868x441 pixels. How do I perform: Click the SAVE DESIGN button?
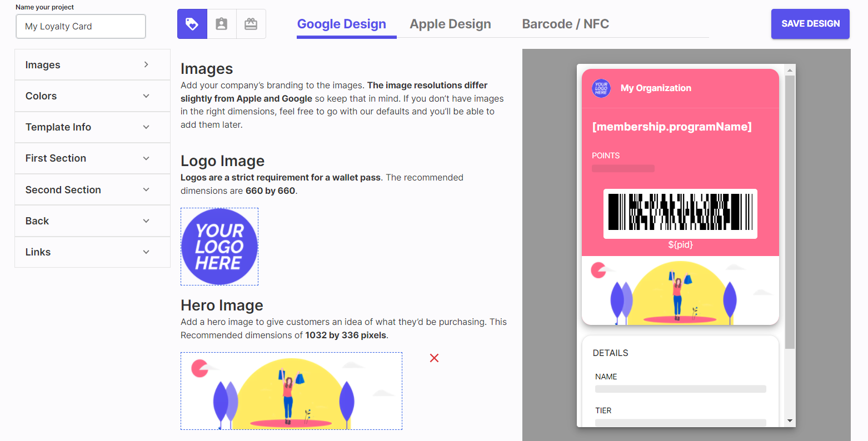pyautogui.click(x=810, y=24)
